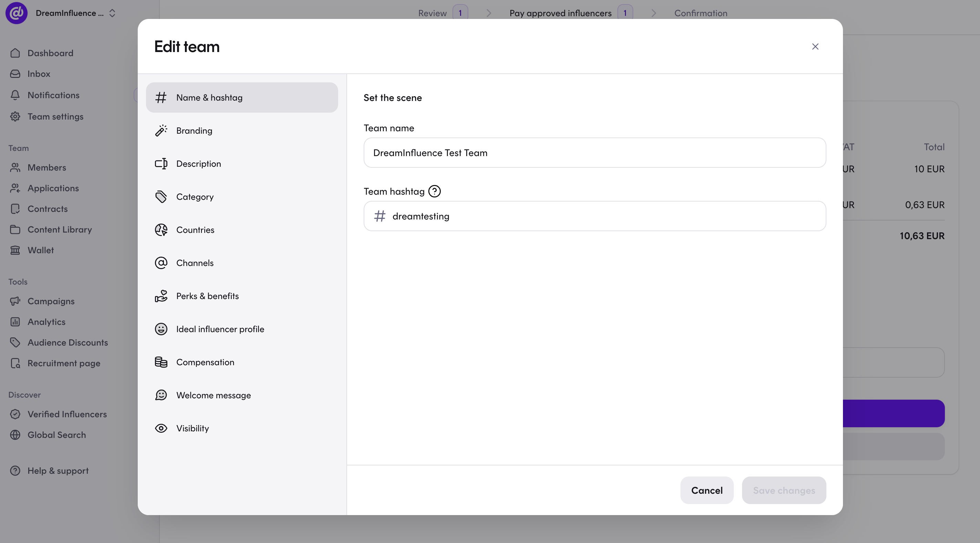Click the Countries globe-cursor icon
The image size is (980, 543).
pyautogui.click(x=161, y=229)
